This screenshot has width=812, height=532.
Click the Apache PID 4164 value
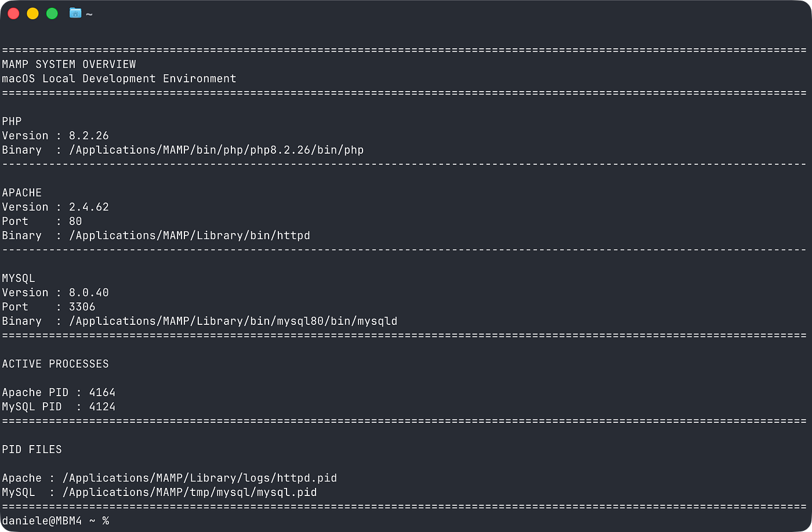click(x=102, y=393)
